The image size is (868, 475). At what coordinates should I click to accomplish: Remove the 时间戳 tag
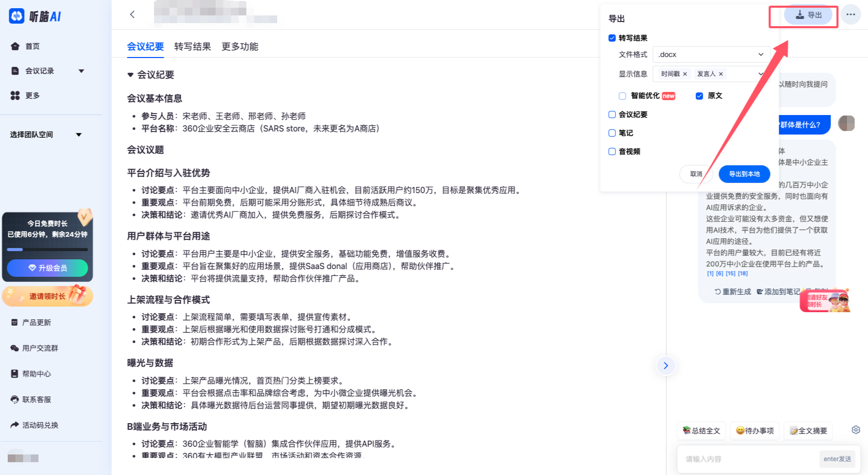[x=685, y=74]
